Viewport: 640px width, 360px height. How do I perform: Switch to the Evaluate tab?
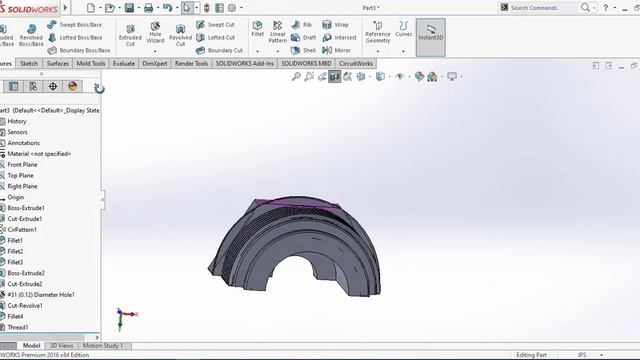[124, 64]
